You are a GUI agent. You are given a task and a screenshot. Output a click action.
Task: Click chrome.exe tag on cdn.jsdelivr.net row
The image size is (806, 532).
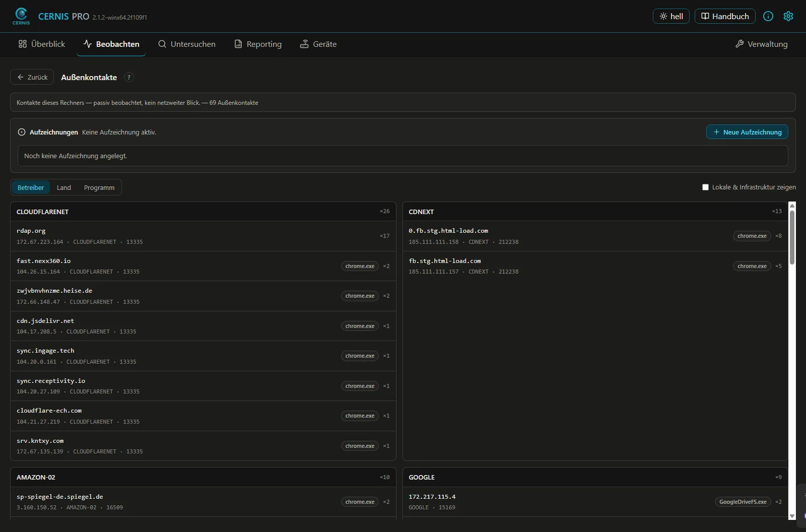[360, 326]
